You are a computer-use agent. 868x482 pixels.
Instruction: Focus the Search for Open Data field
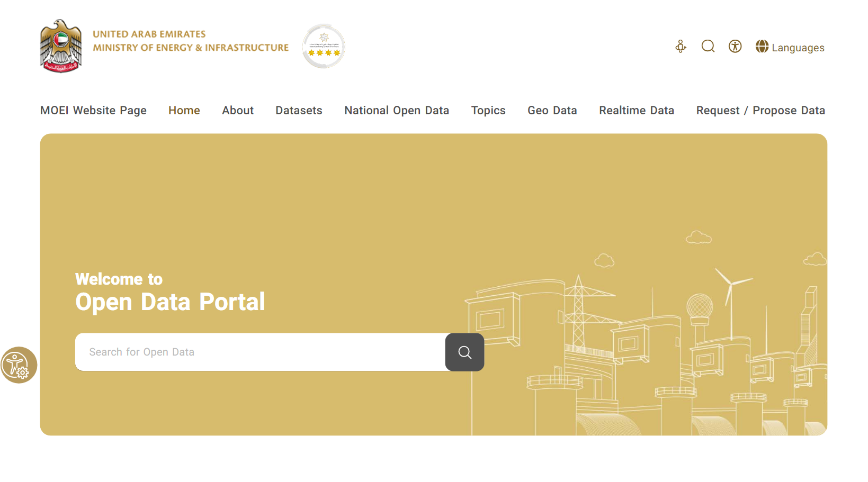click(x=259, y=352)
